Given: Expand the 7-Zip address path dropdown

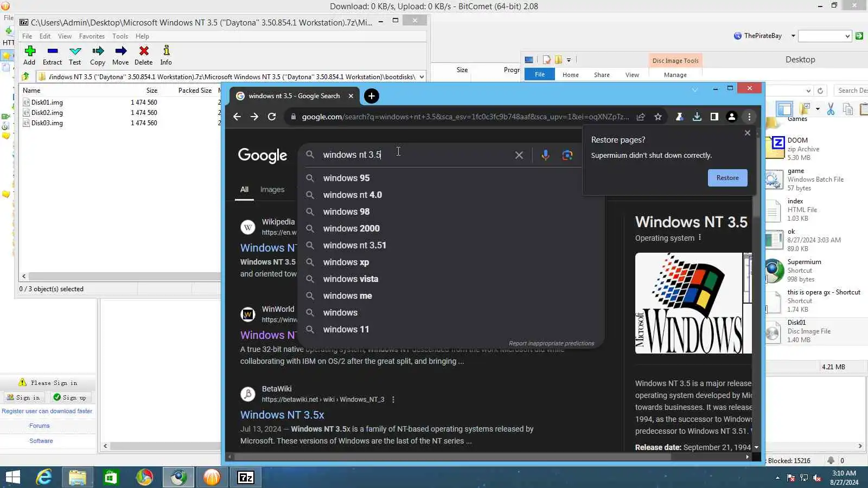Looking at the screenshot, I should click(422, 77).
